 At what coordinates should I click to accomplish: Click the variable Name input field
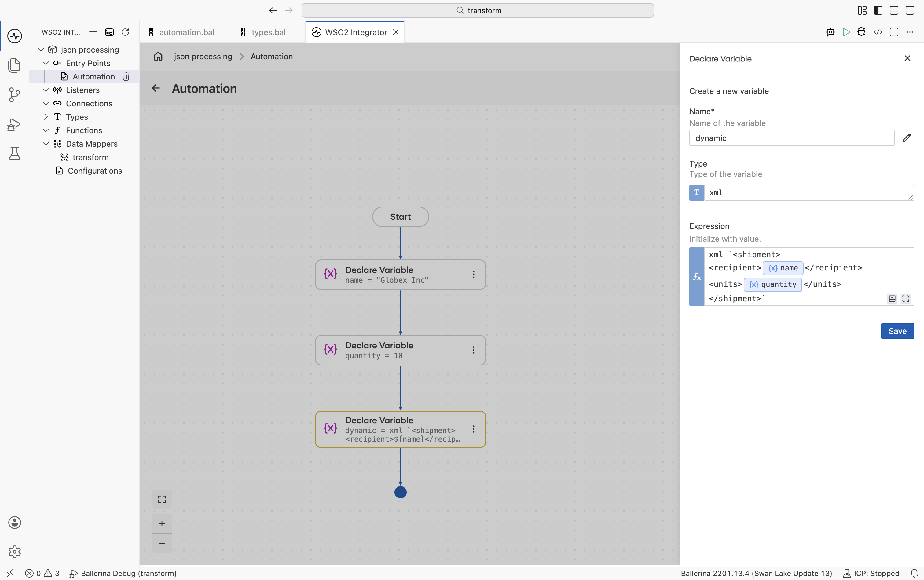point(792,138)
